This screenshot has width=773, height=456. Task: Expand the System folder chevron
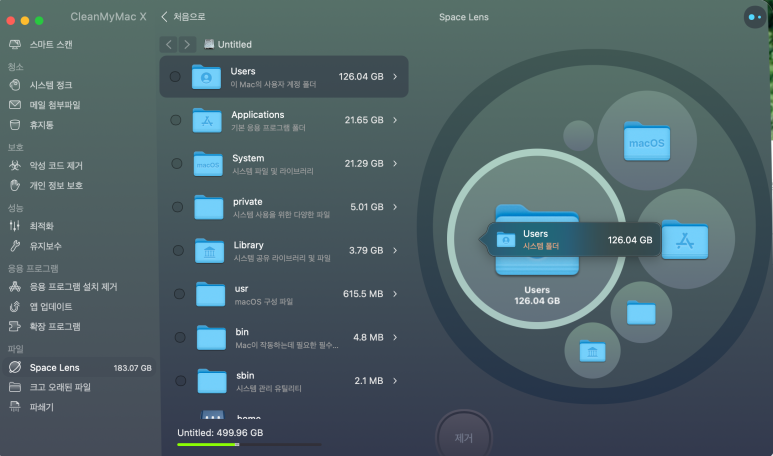coord(395,163)
